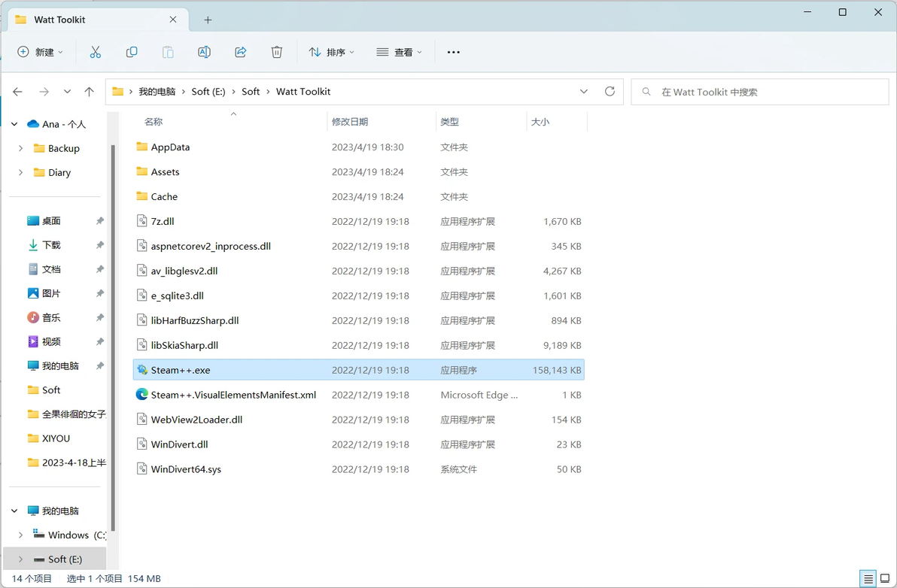Add a new tab with plus button
Screen dimensions: 897x588
[208, 20]
